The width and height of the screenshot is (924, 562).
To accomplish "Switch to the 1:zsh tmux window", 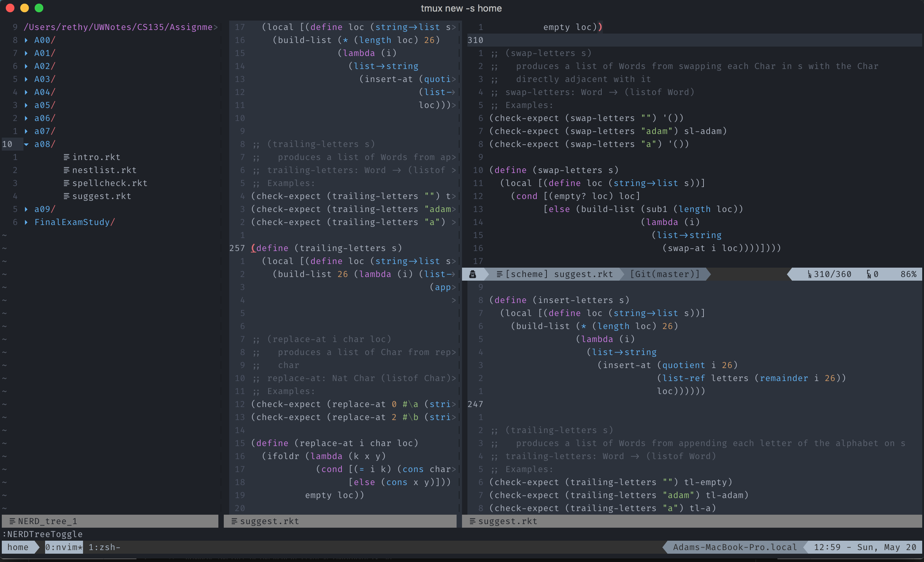I will 104,547.
